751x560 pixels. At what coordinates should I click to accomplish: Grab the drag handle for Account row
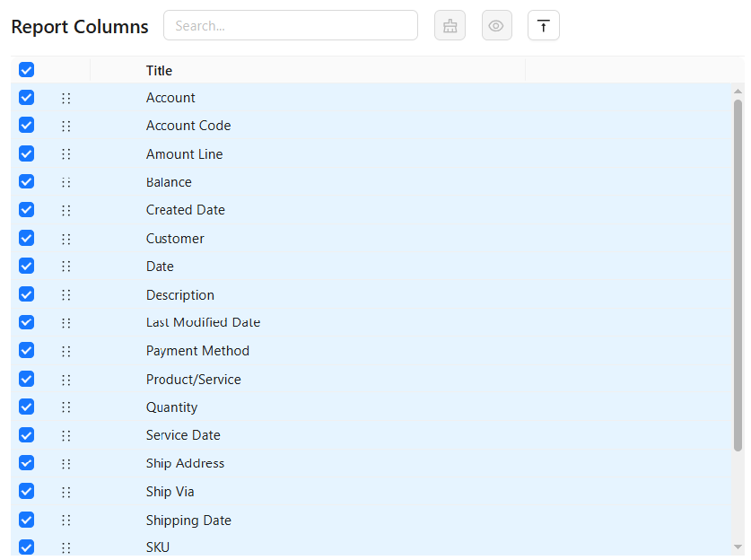(66, 98)
